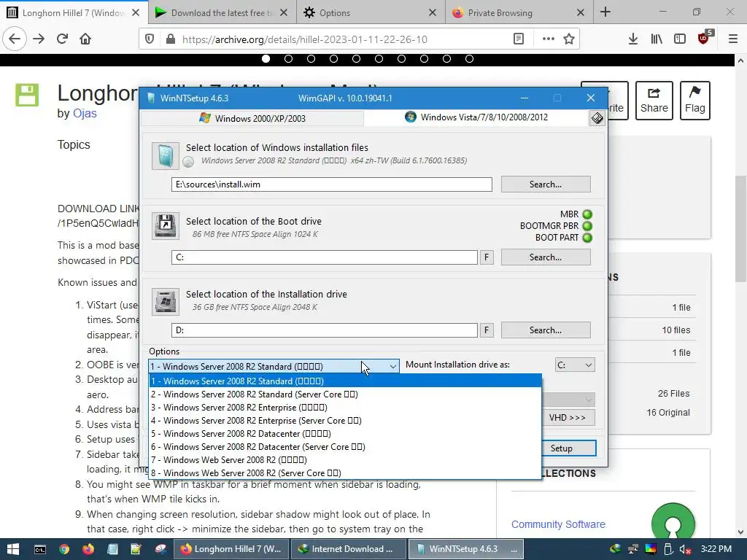Open page actions three-dot menu
Image resolution: width=747 pixels, height=560 pixels.
pos(549,39)
